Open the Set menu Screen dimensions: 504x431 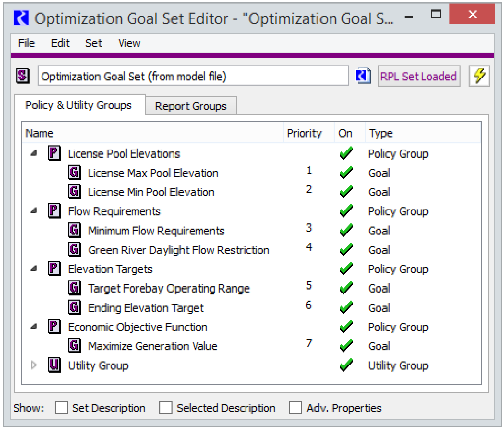tap(93, 43)
